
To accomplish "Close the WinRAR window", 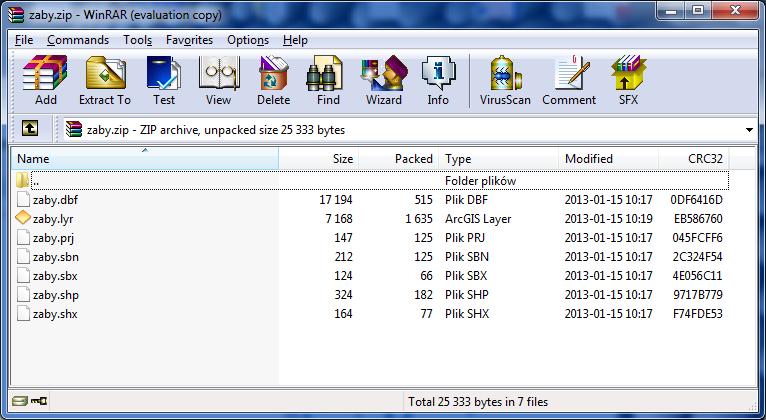I will 735,10.
